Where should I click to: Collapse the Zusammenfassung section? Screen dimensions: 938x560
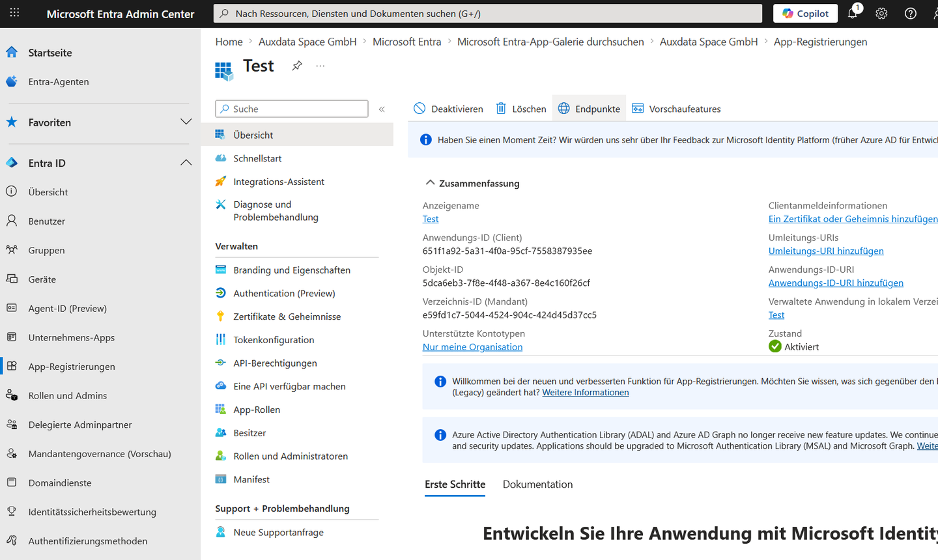[x=472, y=183]
